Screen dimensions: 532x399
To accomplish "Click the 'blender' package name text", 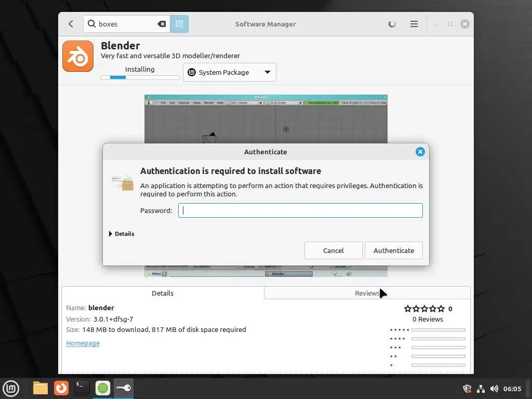I will click(x=101, y=308).
